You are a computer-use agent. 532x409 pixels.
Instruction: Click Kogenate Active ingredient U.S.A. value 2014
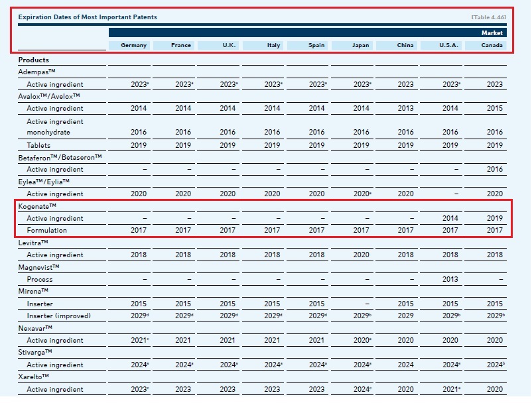point(450,218)
